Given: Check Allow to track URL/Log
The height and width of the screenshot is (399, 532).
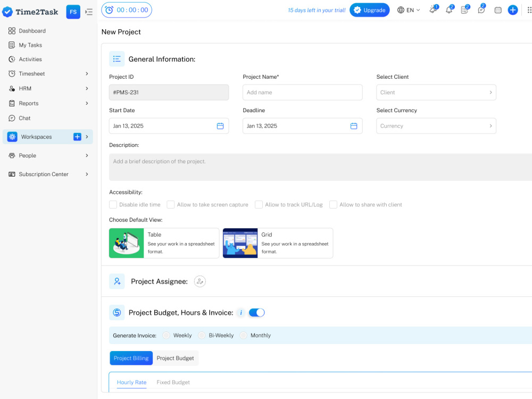Looking at the screenshot, I should tap(259, 205).
